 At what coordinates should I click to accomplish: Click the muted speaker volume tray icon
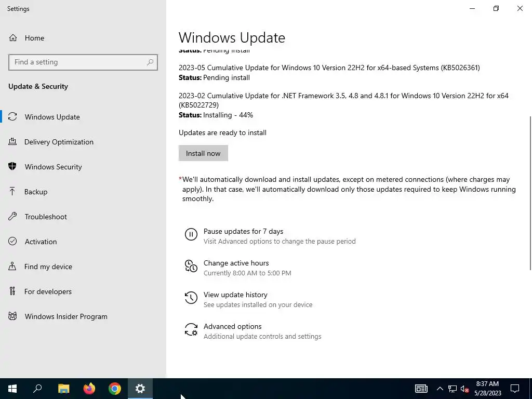coord(465,389)
